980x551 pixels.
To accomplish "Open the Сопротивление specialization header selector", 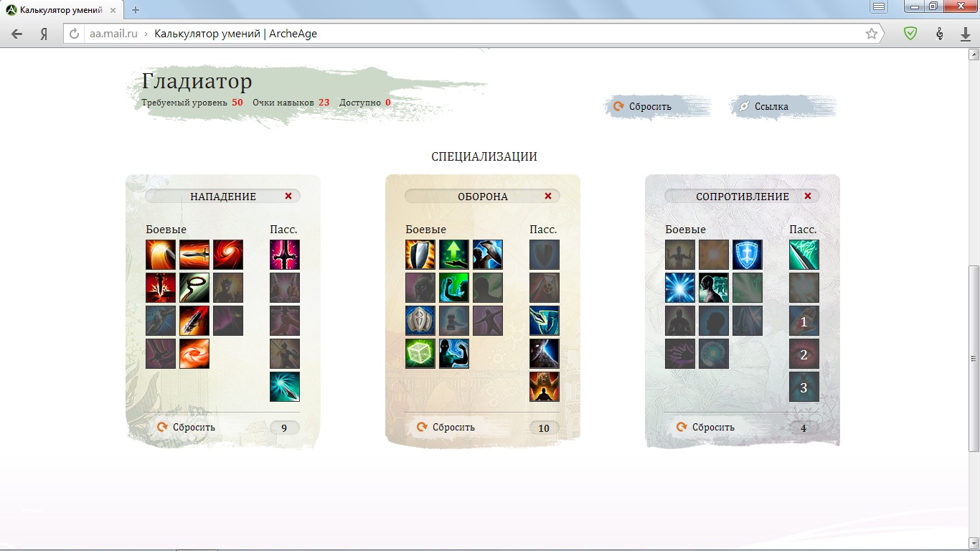I will tap(743, 196).
